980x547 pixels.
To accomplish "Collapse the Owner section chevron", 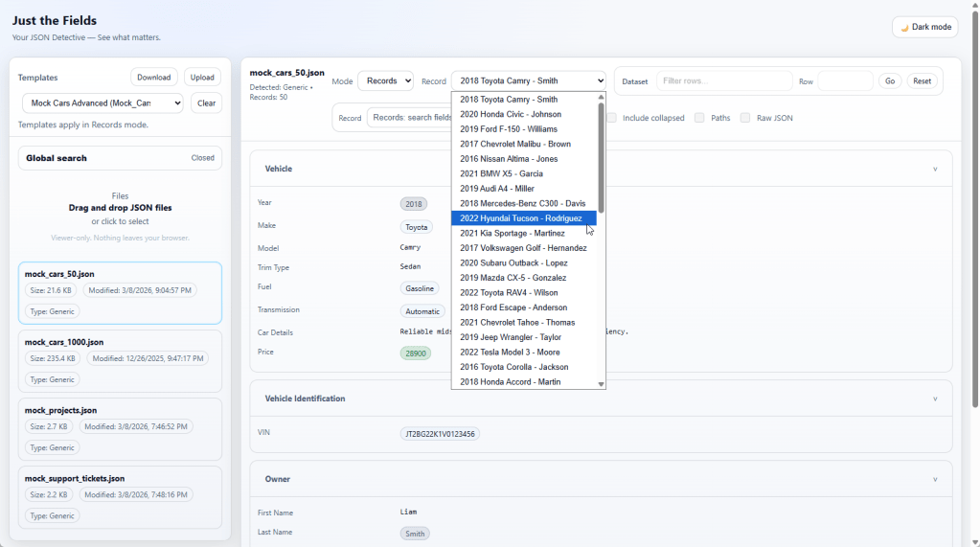I will pos(935,479).
